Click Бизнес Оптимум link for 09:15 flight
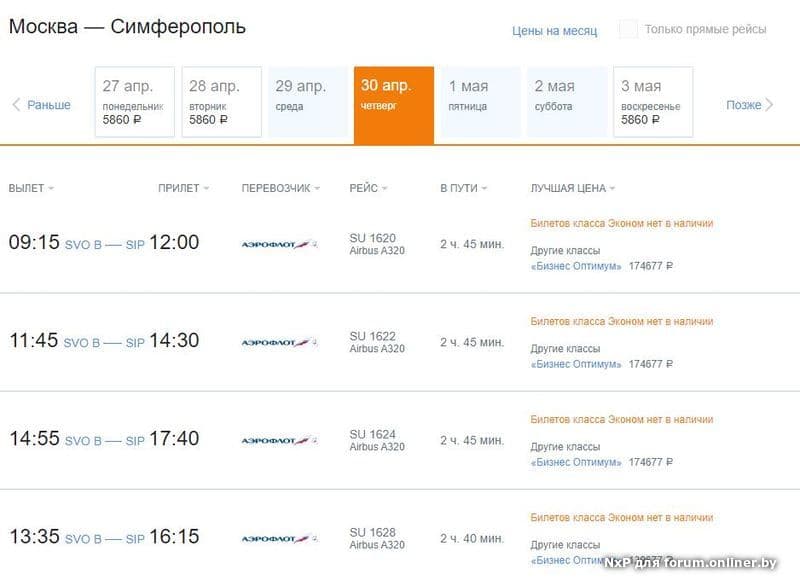This screenshot has width=800, height=586. click(x=575, y=266)
